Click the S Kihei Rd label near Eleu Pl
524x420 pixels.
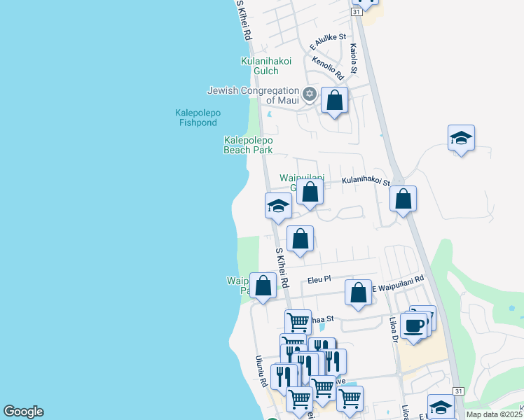282,267
